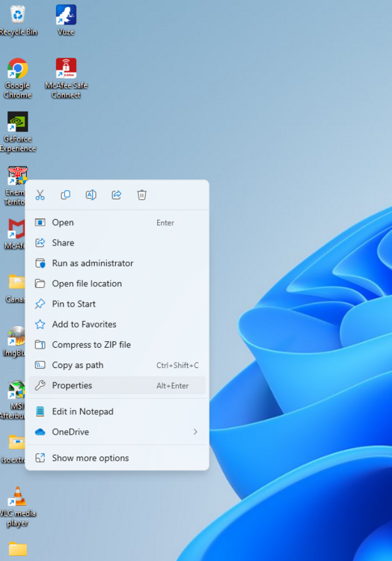Viewport: 392px width, 561px height.
Task: Select the Enemy Territory desktop shortcut
Action: coord(15,186)
